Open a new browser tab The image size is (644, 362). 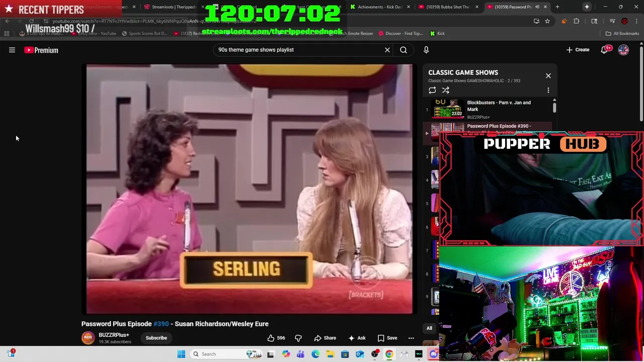(x=557, y=7)
